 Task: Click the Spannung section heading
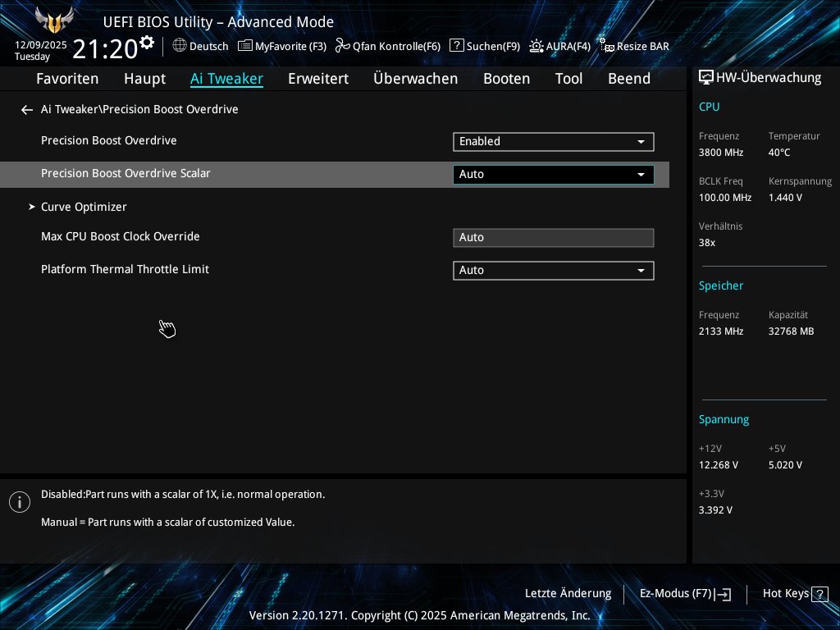click(724, 419)
